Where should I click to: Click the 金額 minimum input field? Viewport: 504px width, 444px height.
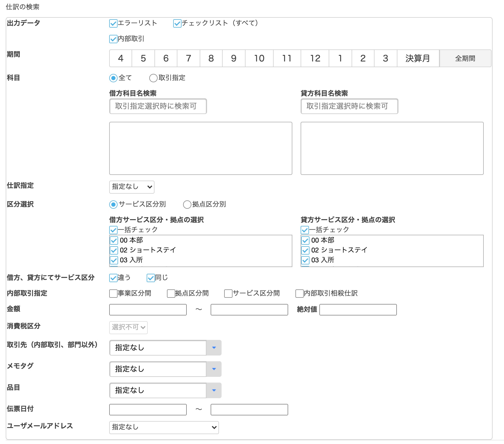(148, 310)
